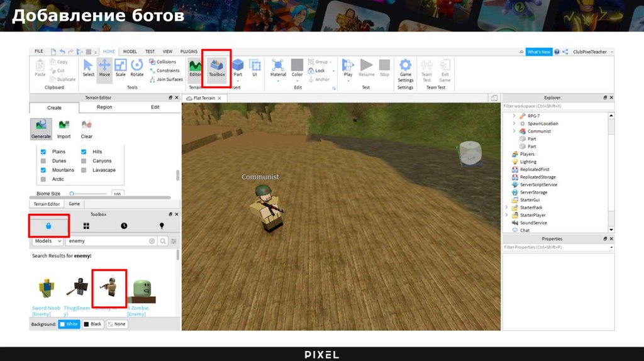Open the Inventory grid tab in Toolbox
This screenshot has width=644, height=361.
(x=86, y=226)
